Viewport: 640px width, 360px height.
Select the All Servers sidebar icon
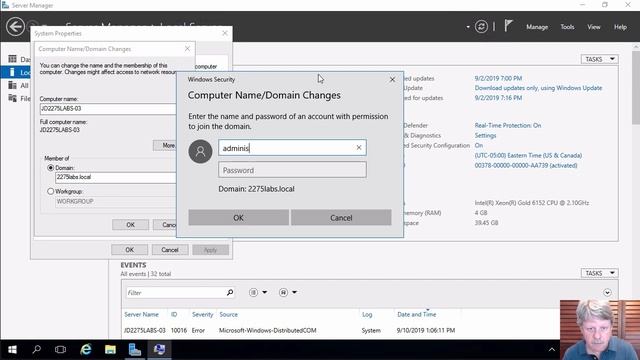point(13,85)
